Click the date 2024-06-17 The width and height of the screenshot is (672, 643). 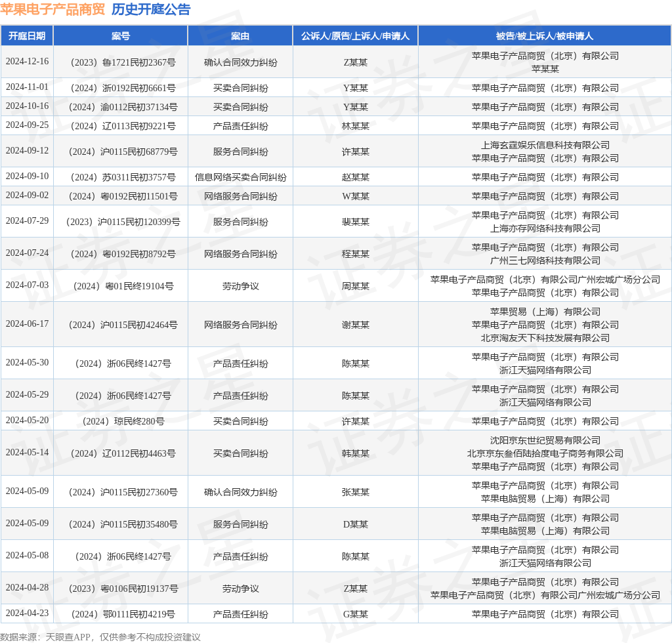click(x=27, y=324)
